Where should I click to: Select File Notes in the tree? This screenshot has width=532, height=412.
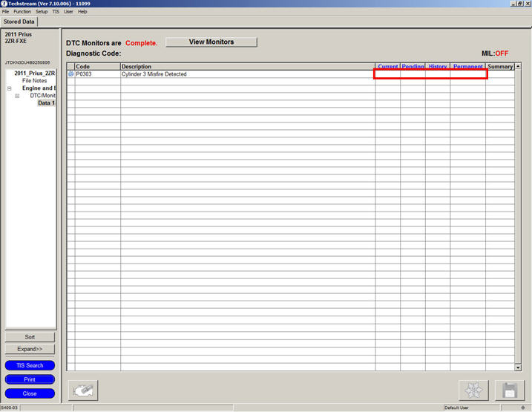[x=34, y=81]
